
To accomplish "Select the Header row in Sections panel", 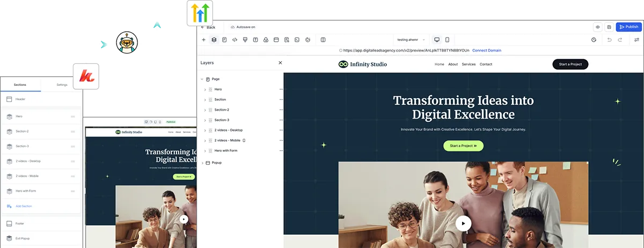I will click(41, 99).
